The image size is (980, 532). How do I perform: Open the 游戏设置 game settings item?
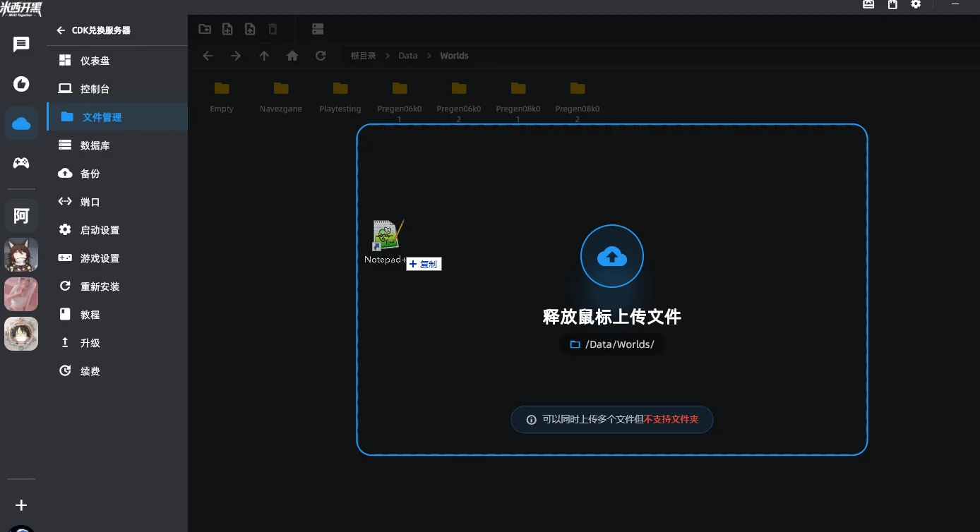[x=117, y=258]
